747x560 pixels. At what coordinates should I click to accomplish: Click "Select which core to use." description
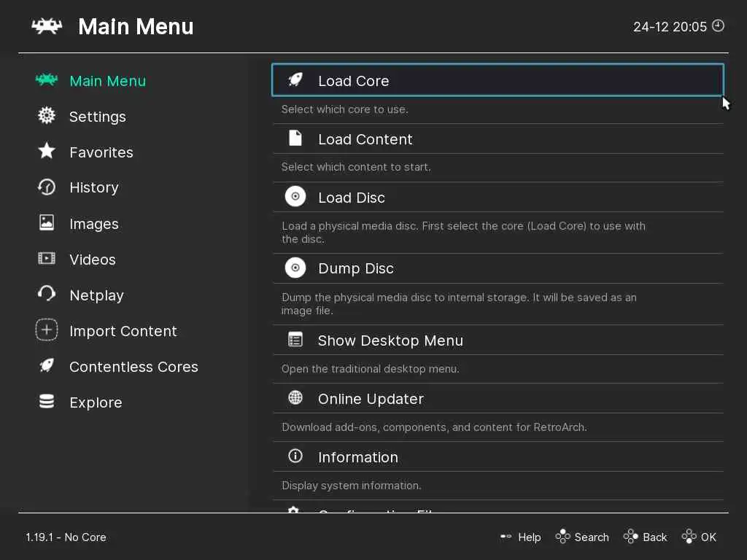[x=344, y=109]
